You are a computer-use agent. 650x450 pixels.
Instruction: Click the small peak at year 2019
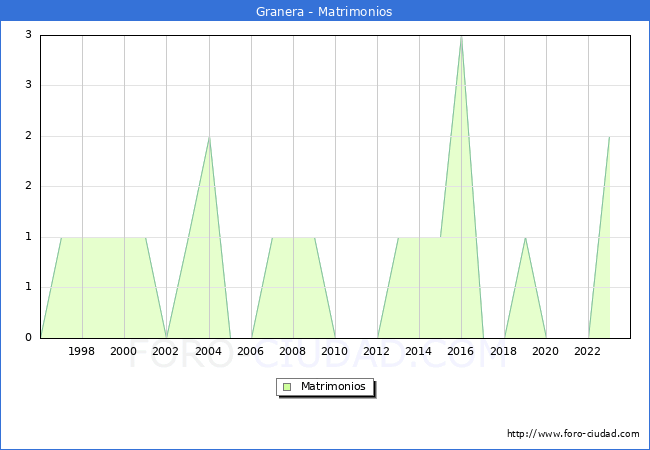[x=525, y=238]
